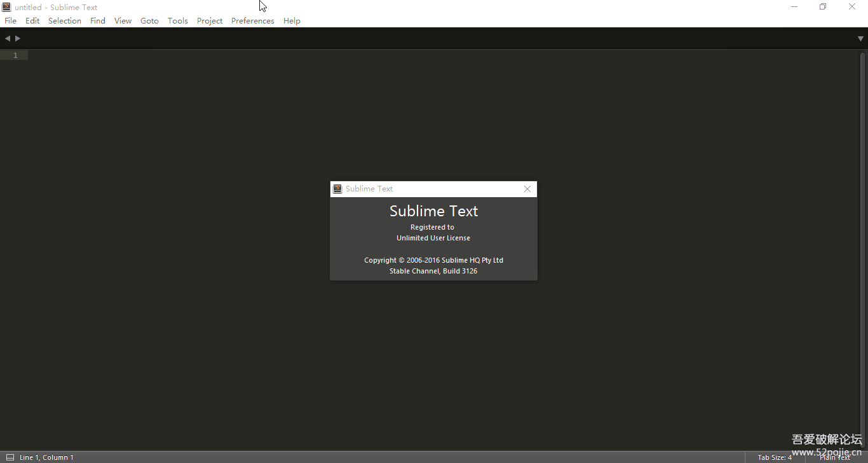Click the Registered to text

(432, 227)
